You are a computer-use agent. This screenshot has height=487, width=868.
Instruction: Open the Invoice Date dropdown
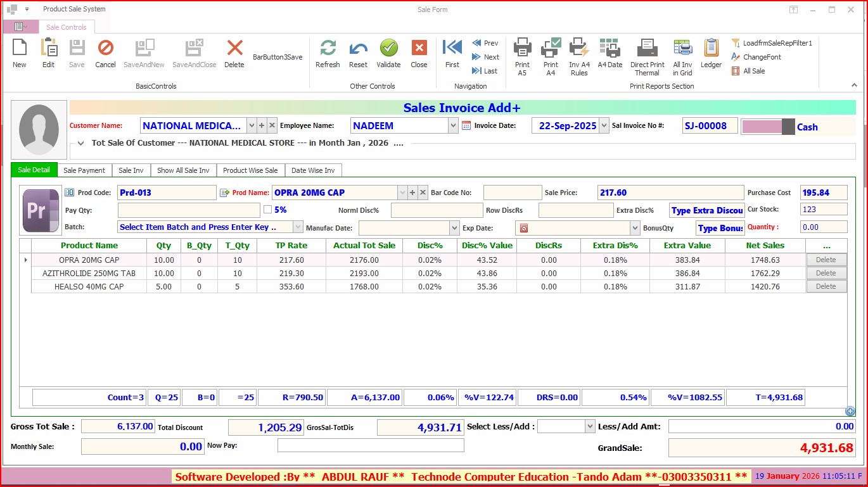[x=604, y=125]
